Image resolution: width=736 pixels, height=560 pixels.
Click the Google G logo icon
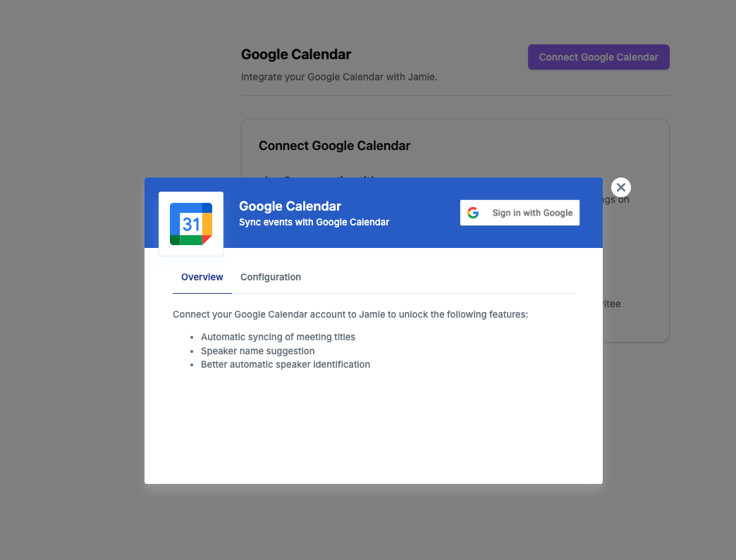[473, 213]
